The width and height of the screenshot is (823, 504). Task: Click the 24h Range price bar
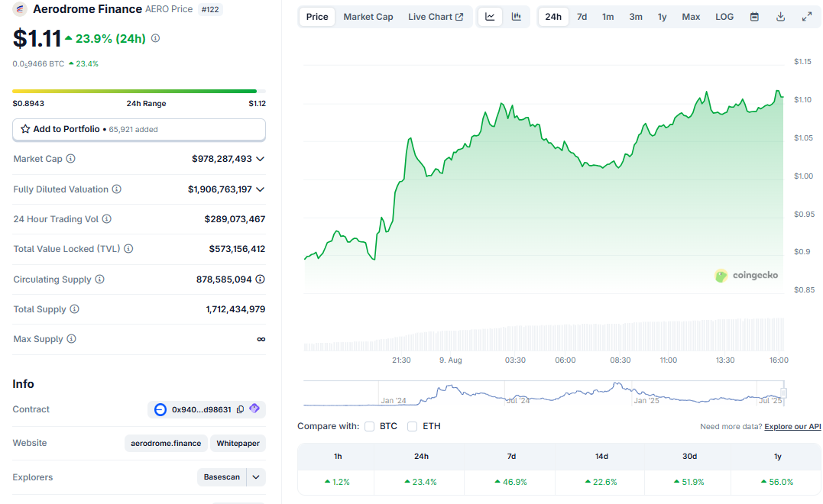pyautogui.click(x=139, y=92)
